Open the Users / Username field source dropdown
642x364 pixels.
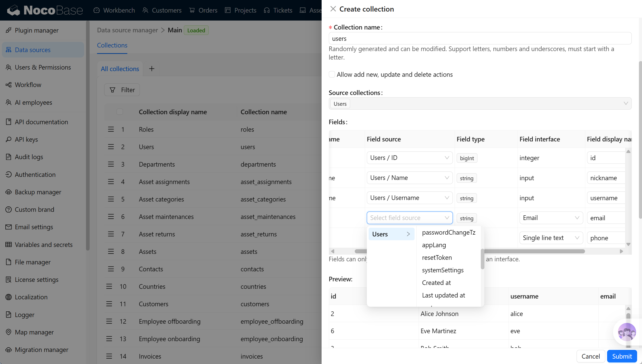[409, 198]
